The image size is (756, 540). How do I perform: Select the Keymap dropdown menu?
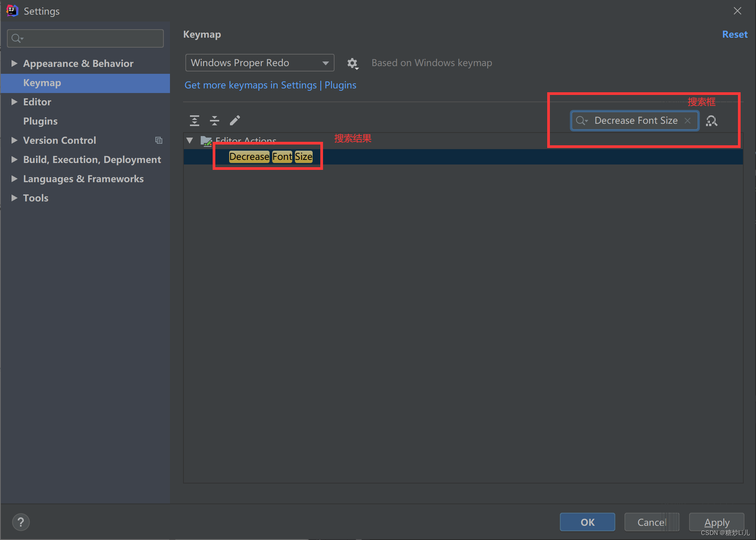coord(259,63)
